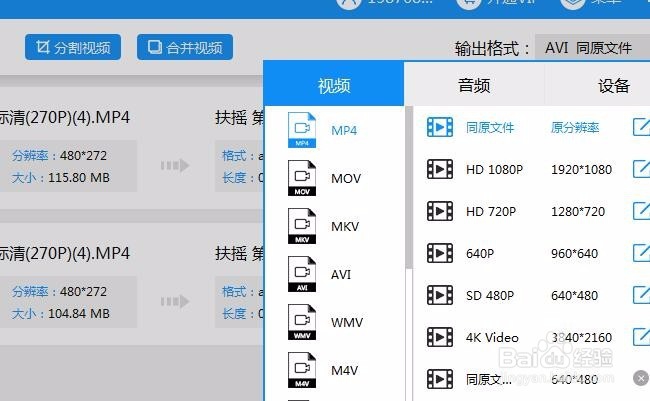Edit the 4K Video preset
Viewport: 650px width, 401px height.
coord(642,337)
